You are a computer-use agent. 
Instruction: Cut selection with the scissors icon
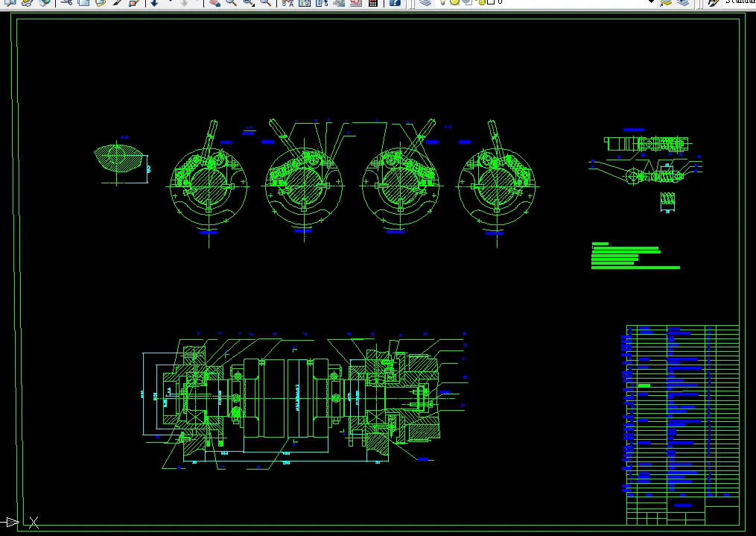(66, 2)
